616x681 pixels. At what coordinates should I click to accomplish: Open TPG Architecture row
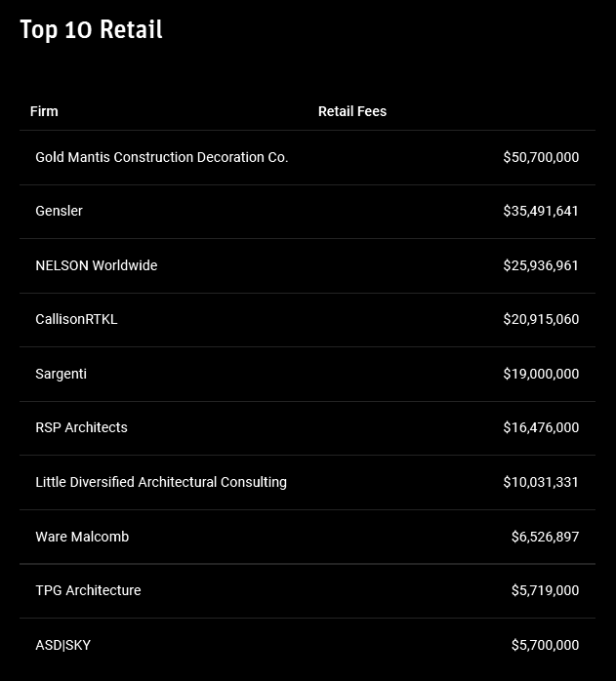click(88, 590)
